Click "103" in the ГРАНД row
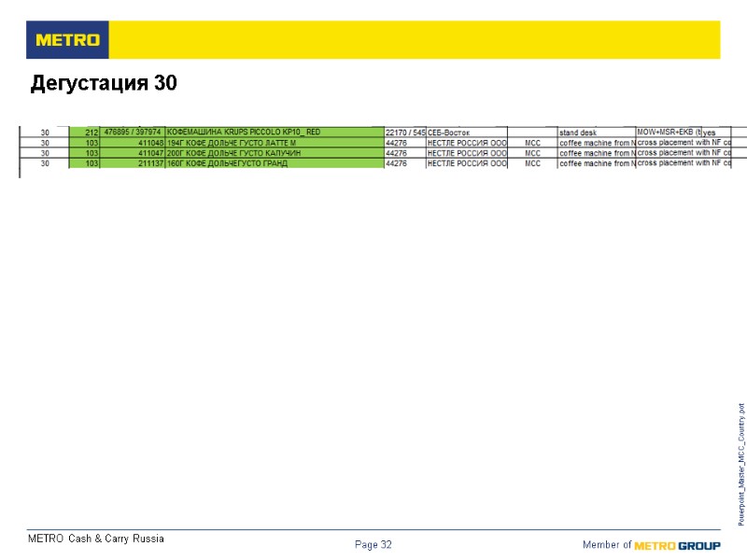Image resolution: width=747 pixels, height=560 pixels. click(x=84, y=163)
